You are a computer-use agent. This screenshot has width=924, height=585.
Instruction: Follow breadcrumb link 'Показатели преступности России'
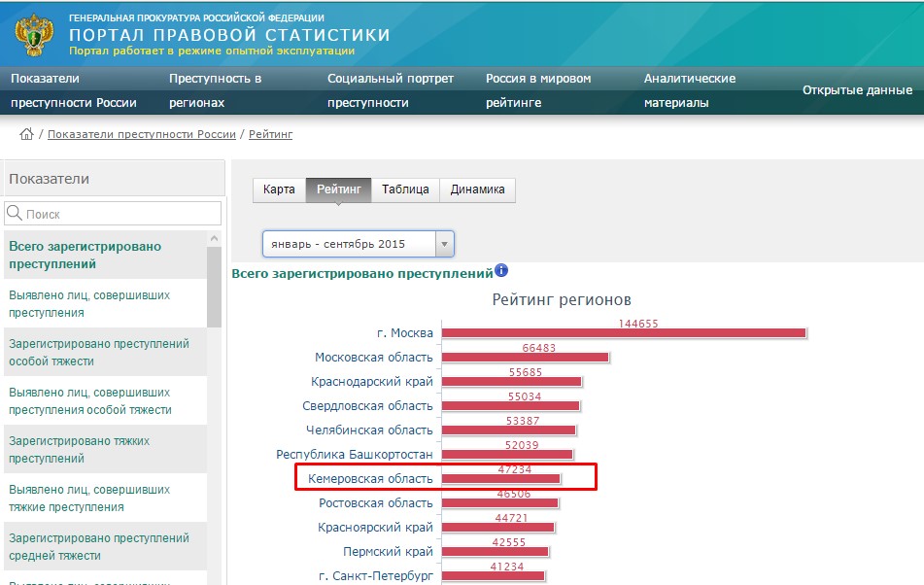142,134
